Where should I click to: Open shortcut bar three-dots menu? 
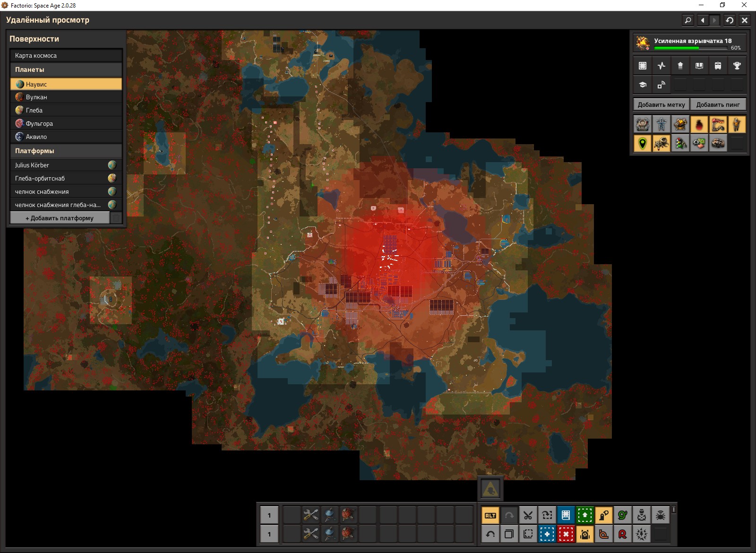click(x=674, y=510)
